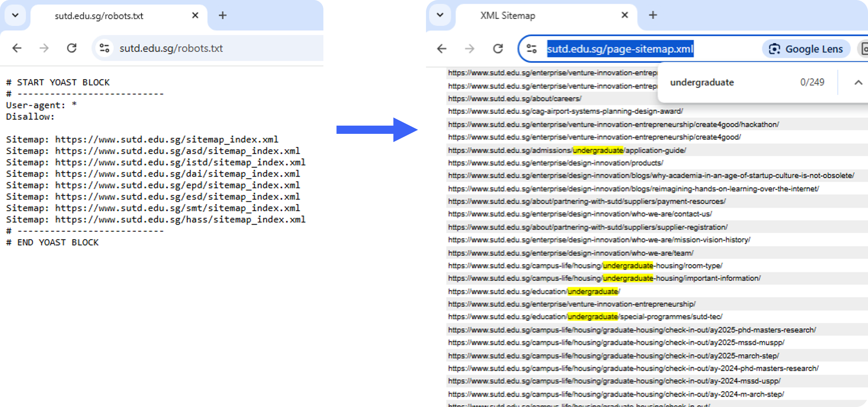This screenshot has height=407, width=868.
Task: Expand tab search dropdown in XML Sitemap window
Action: point(440,15)
